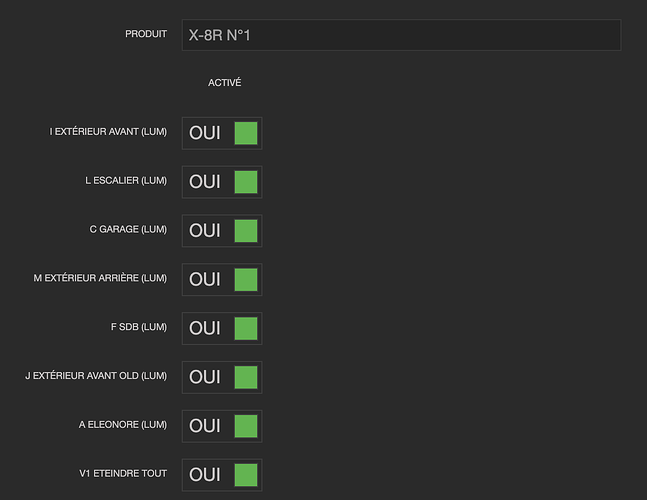The height and width of the screenshot is (500, 647).
Task: Click green square of V1 ETEINDRE TOUT
Action: tap(246, 474)
